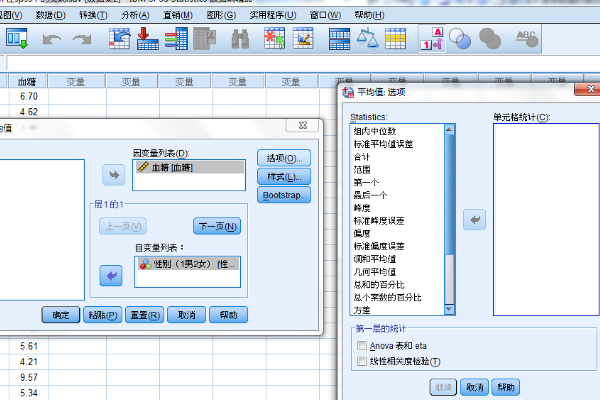Toggle the 线性相关度检验 checkbox
The height and width of the screenshot is (400, 600).
point(361,361)
